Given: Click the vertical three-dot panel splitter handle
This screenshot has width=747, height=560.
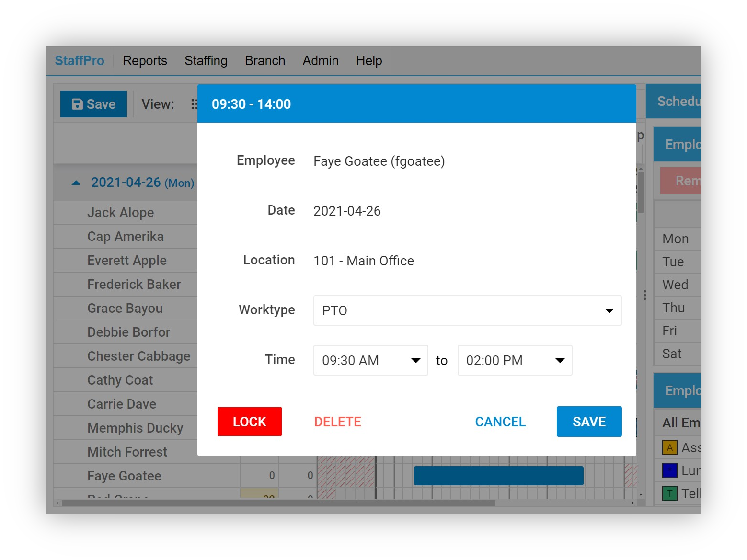Looking at the screenshot, I should tap(645, 295).
